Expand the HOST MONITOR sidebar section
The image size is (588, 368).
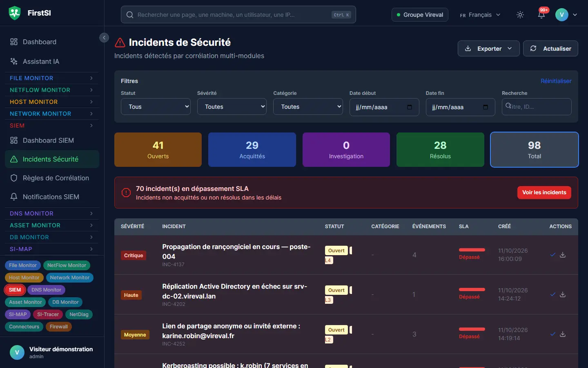(x=52, y=102)
